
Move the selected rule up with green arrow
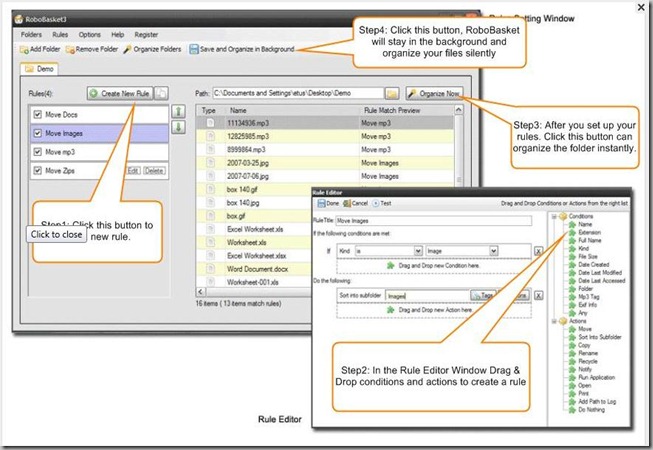point(178,111)
